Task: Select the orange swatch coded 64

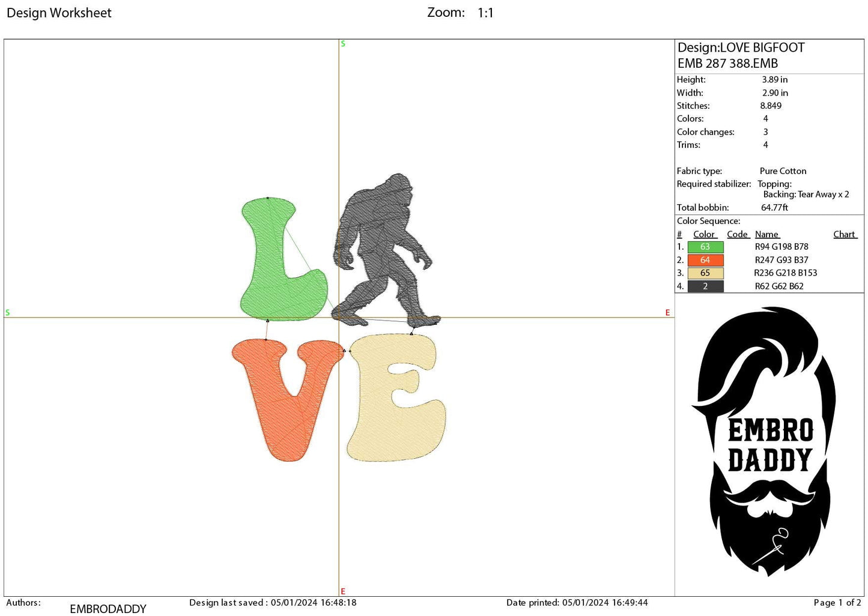Action: 705,260
